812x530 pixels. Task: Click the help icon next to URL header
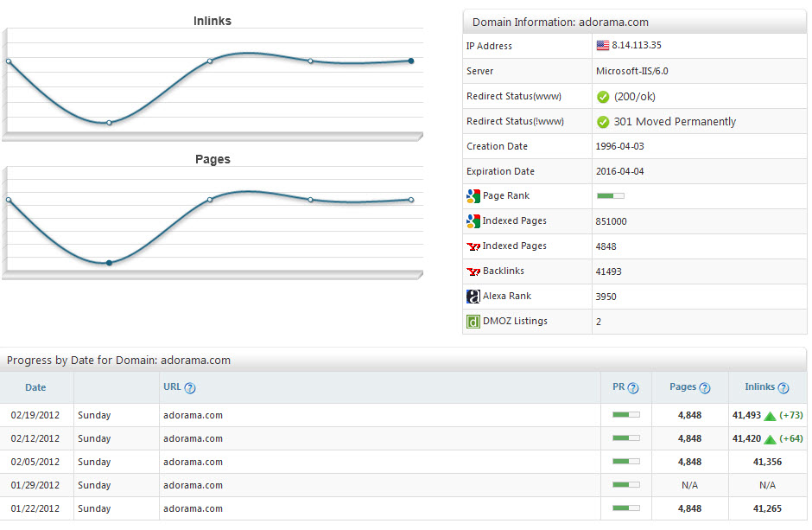pyautogui.click(x=190, y=388)
